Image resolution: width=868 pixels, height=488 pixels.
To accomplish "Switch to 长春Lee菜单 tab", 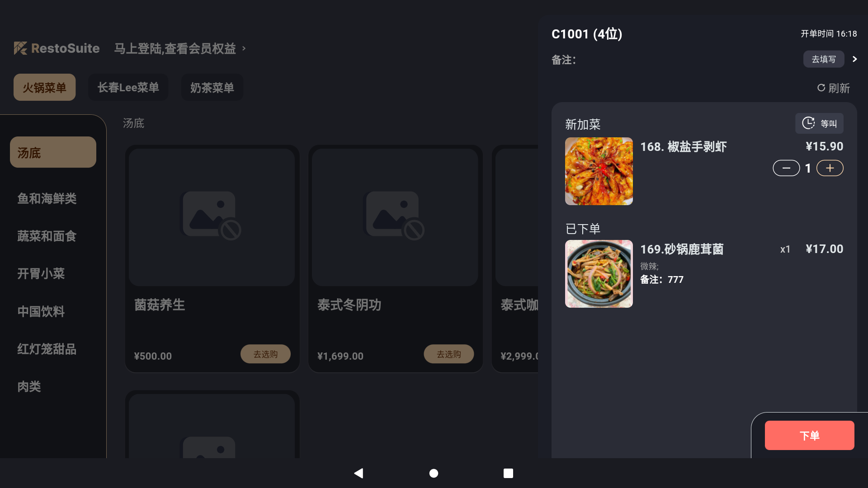I will coord(128,87).
